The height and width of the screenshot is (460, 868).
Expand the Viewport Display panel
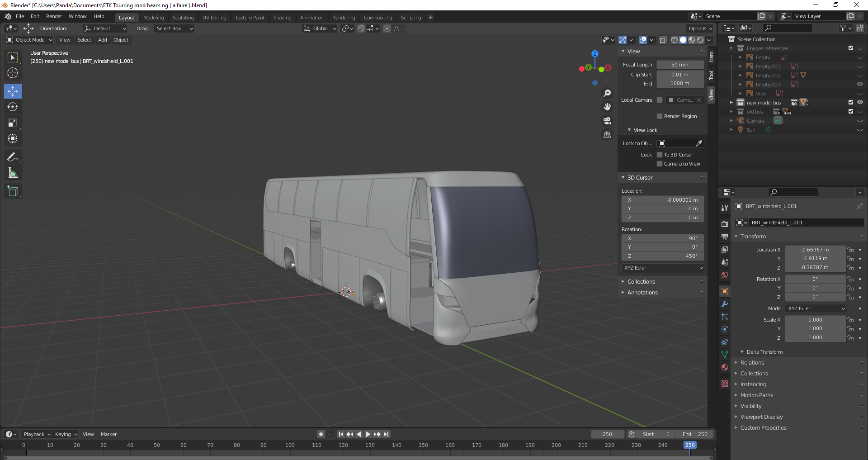(x=761, y=417)
